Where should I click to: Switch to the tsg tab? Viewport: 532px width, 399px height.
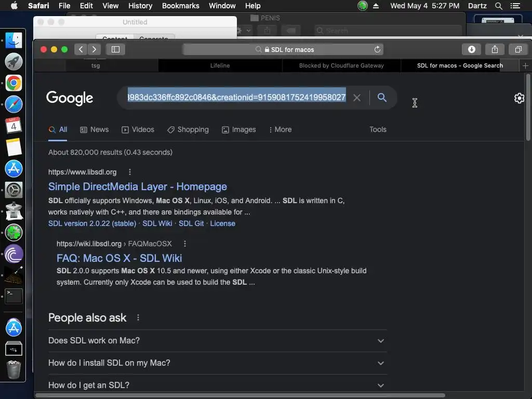point(96,65)
